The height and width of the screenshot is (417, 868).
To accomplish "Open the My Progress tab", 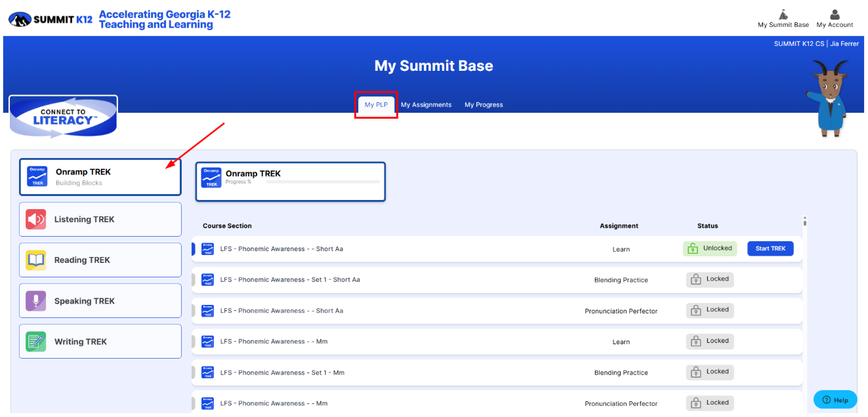I will pyautogui.click(x=484, y=105).
